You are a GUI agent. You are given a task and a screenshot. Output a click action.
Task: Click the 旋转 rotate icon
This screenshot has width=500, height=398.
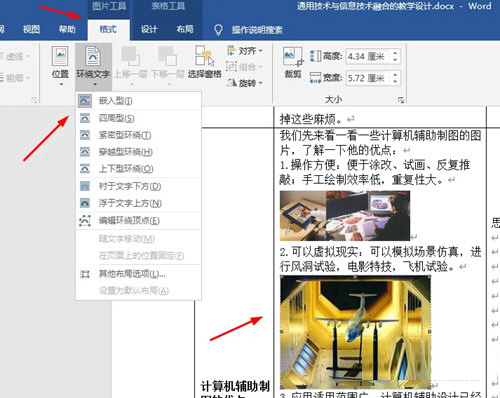(231, 82)
